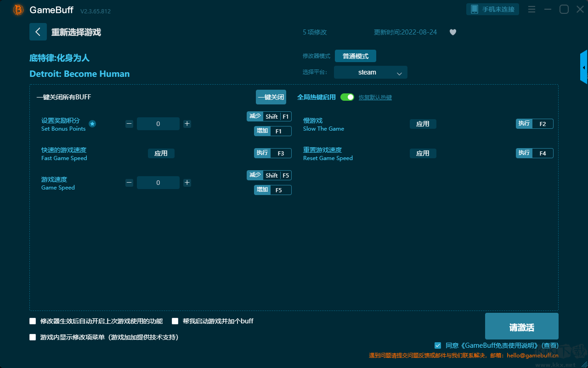Viewport: 588px width, 368px height.
Task: Click the version number V2.3.65.812
Action: click(x=96, y=11)
